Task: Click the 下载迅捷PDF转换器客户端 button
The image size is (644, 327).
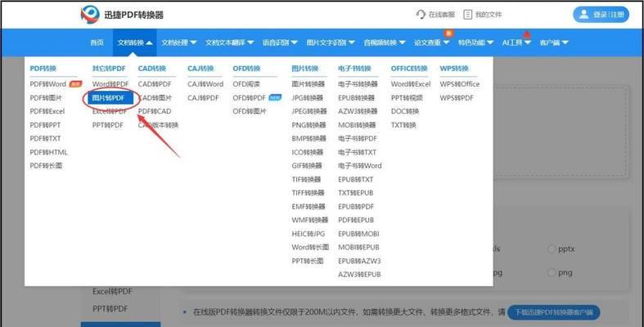Action: pos(554,312)
